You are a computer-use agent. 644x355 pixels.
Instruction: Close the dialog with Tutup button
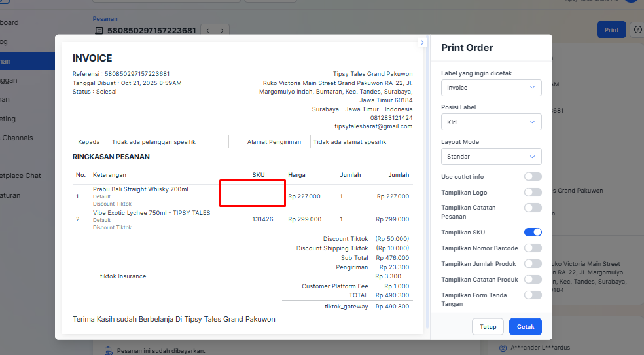click(488, 326)
